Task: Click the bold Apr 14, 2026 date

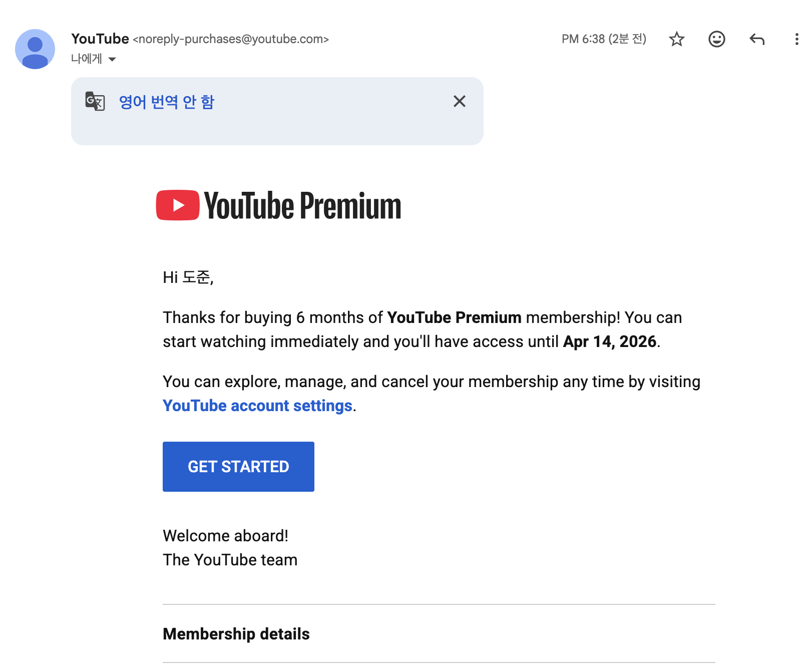Action: 609,342
